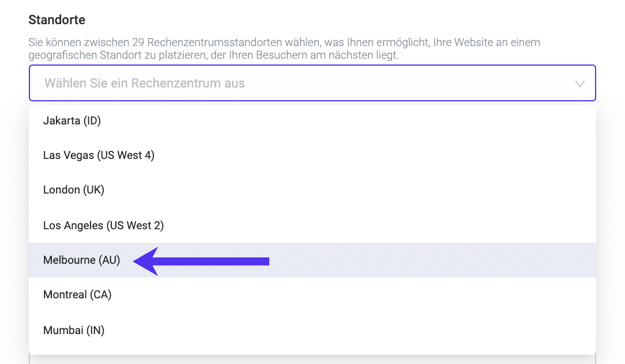Click the word "Website" in the description
This screenshot has width=625, height=364.
(x=468, y=43)
